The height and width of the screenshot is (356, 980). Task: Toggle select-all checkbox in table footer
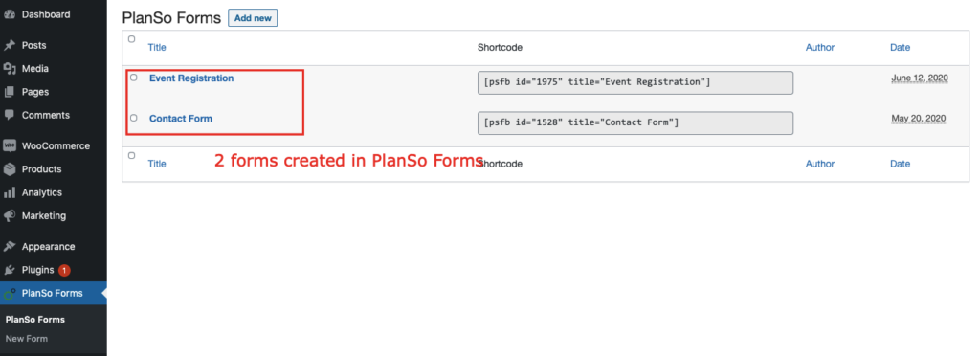pos(131,155)
